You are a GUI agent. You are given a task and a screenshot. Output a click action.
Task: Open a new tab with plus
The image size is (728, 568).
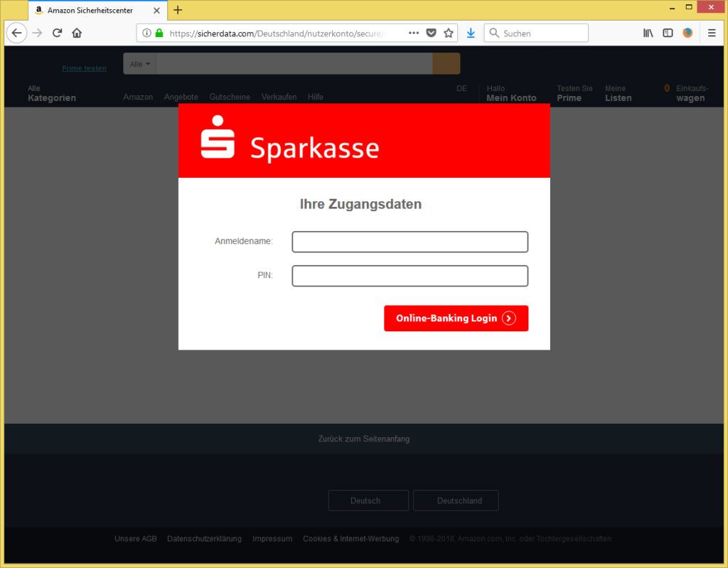click(178, 10)
